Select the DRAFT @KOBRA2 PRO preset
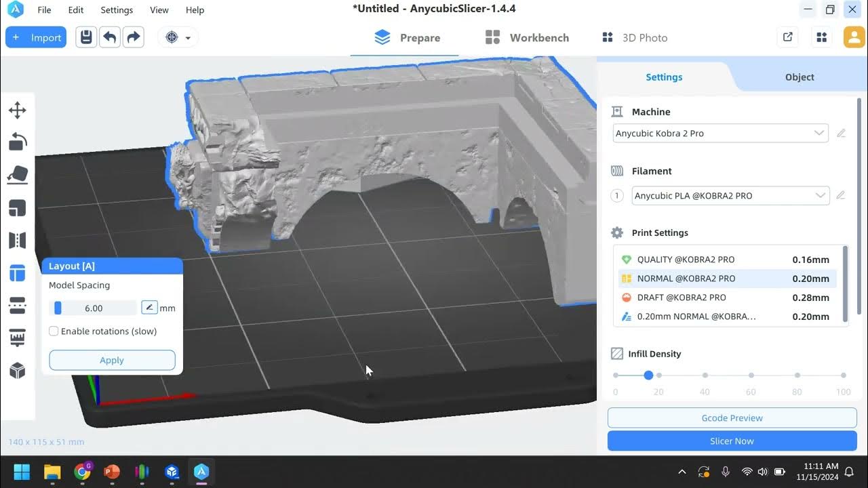The image size is (868, 488). click(x=681, y=297)
